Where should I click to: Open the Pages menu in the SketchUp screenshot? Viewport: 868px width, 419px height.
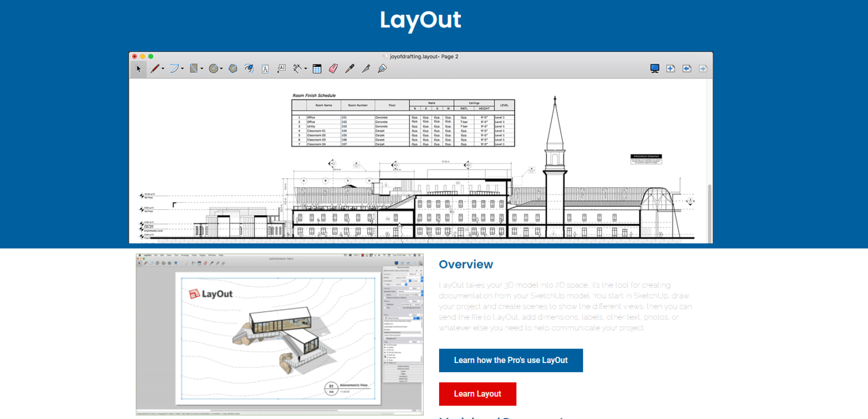(x=202, y=255)
